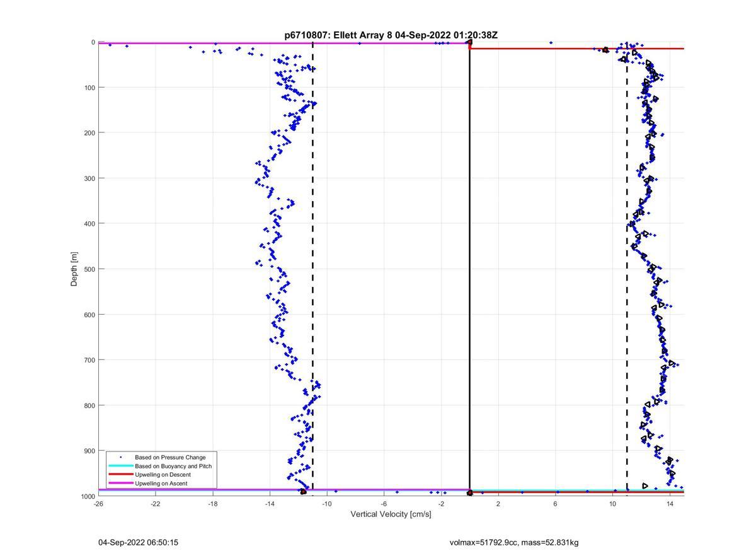Click the cyan line swatch in legend

[121, 466]
